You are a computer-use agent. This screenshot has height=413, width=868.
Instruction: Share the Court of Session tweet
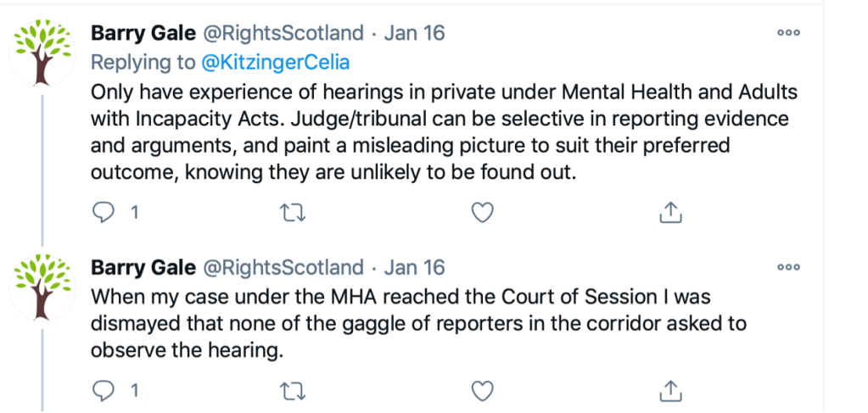671,390
